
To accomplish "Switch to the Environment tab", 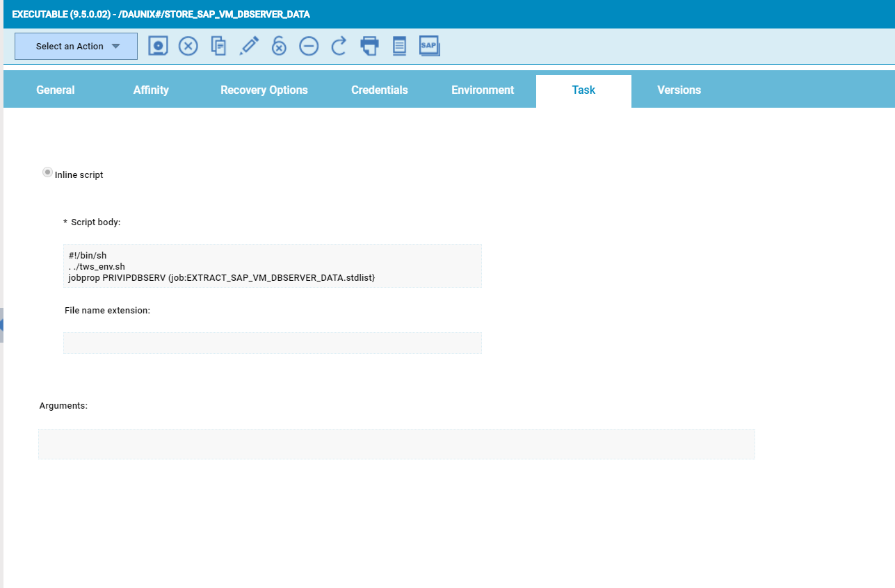I will (483, 90).
